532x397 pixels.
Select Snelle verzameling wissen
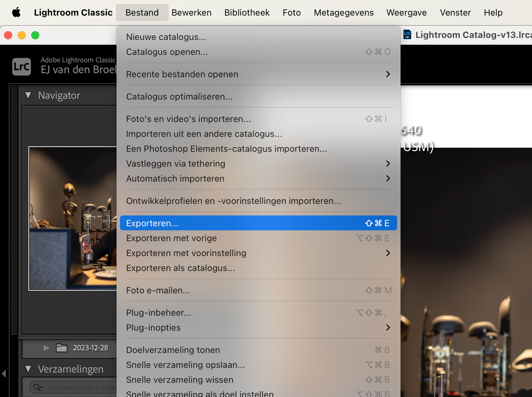point(258,380)
